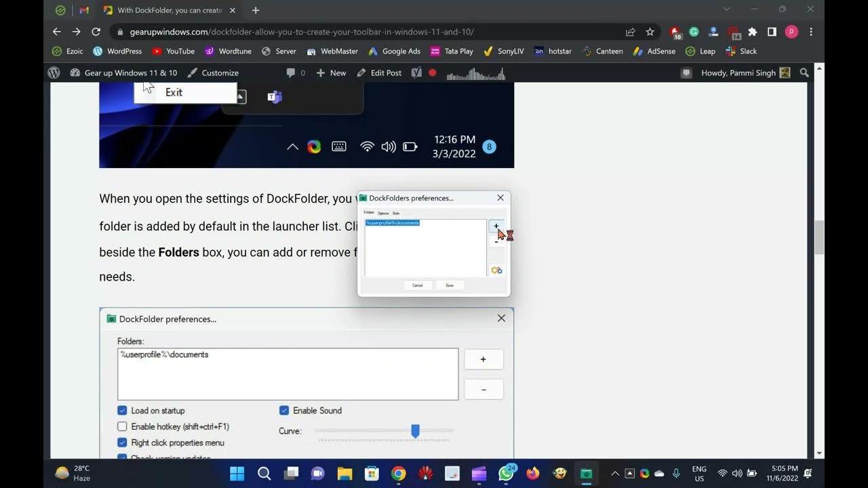868x488 pixels.
Task: Click the page vertical scrollbar thumb
Action: (819, 237)
